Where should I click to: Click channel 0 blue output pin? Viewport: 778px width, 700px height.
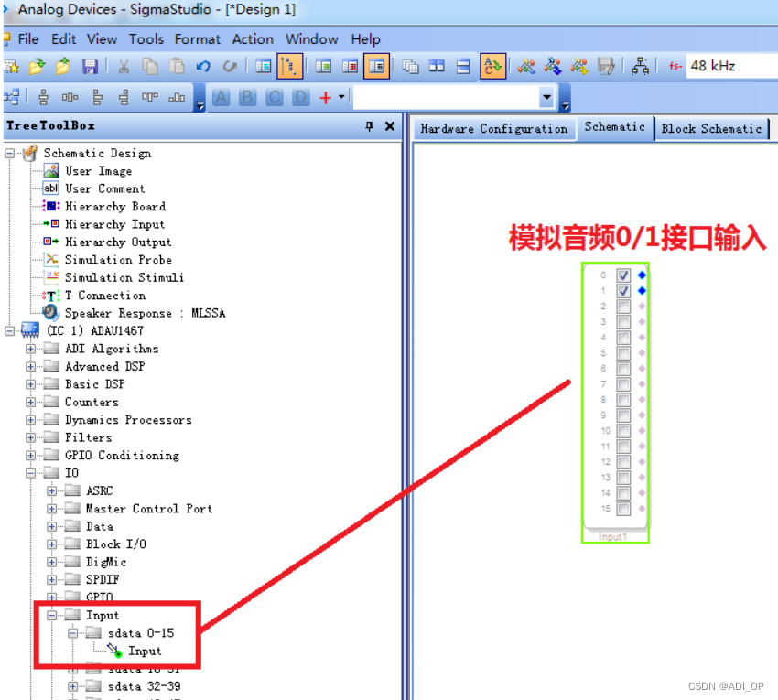coord(642,275)
